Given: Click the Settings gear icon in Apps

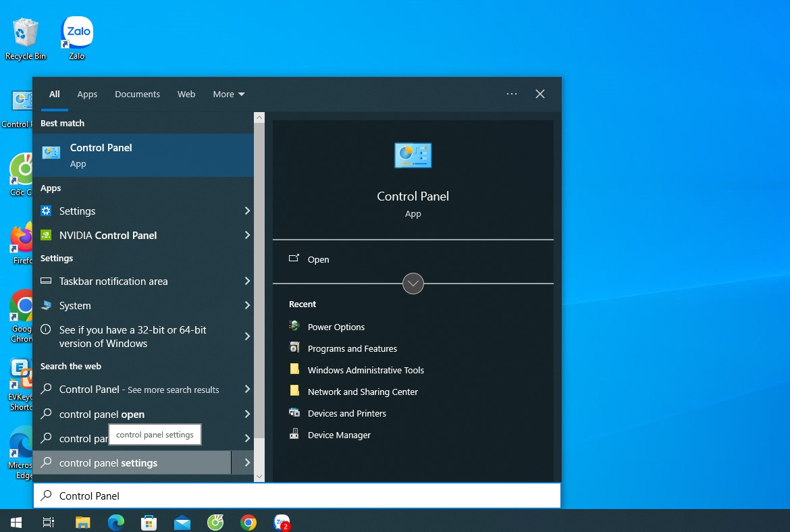Looking at the screenshot, I should click(x=46, y=211).
